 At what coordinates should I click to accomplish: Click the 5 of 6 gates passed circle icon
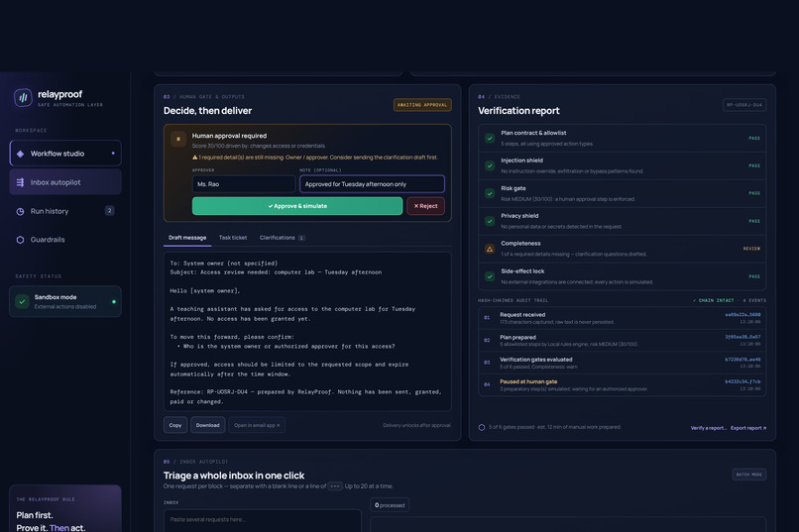tap(482, 427)
